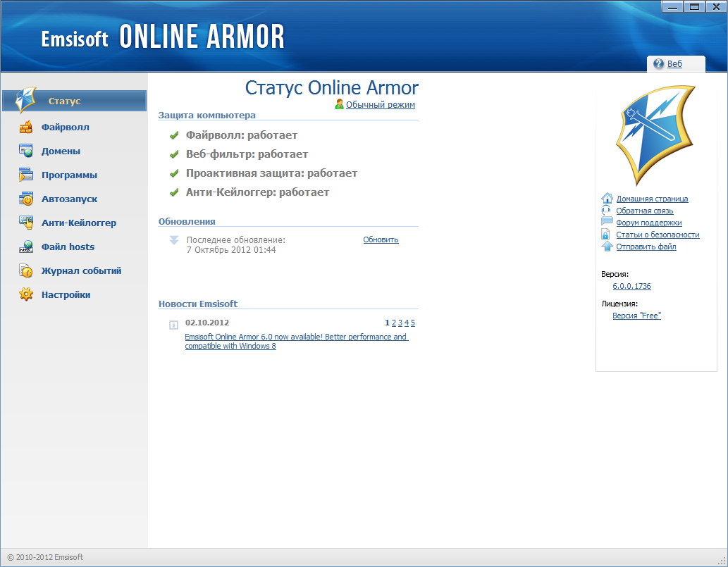Click the Отправить файл link

tap(646, 247)
